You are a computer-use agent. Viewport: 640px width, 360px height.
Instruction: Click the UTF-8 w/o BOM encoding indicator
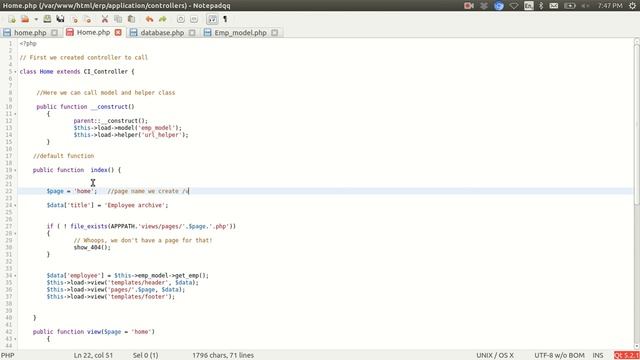[x=559, y=356]
